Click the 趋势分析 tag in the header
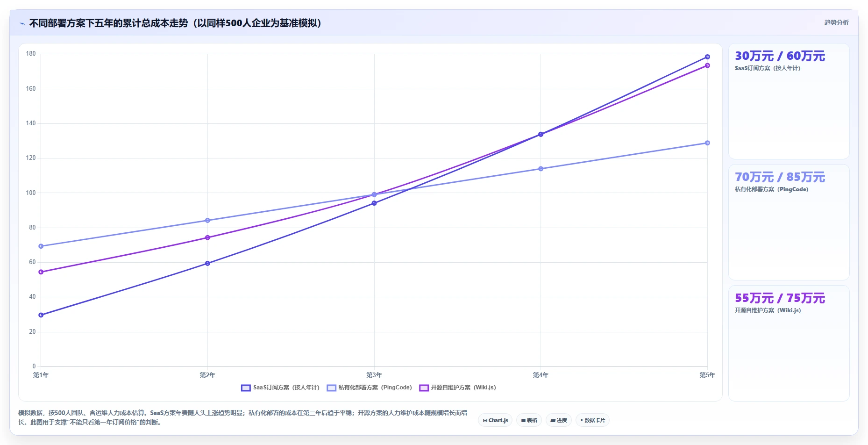This screenshot has width=868, height=445. 836,22
